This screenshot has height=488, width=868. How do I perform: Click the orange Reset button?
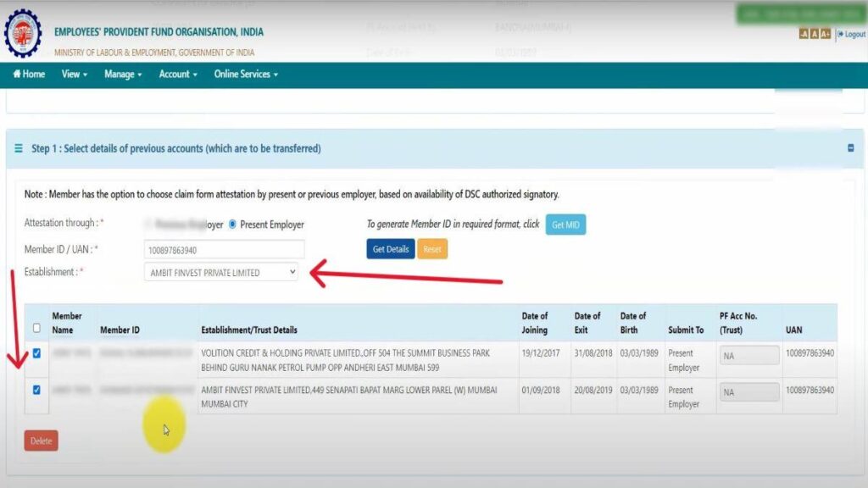coord(432,249)
